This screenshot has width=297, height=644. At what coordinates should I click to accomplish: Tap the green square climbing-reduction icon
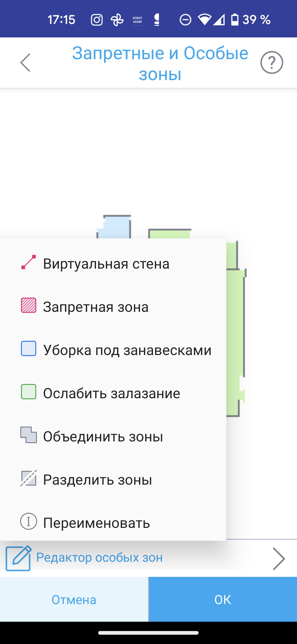pyautogui.click(x=29, y=392)
